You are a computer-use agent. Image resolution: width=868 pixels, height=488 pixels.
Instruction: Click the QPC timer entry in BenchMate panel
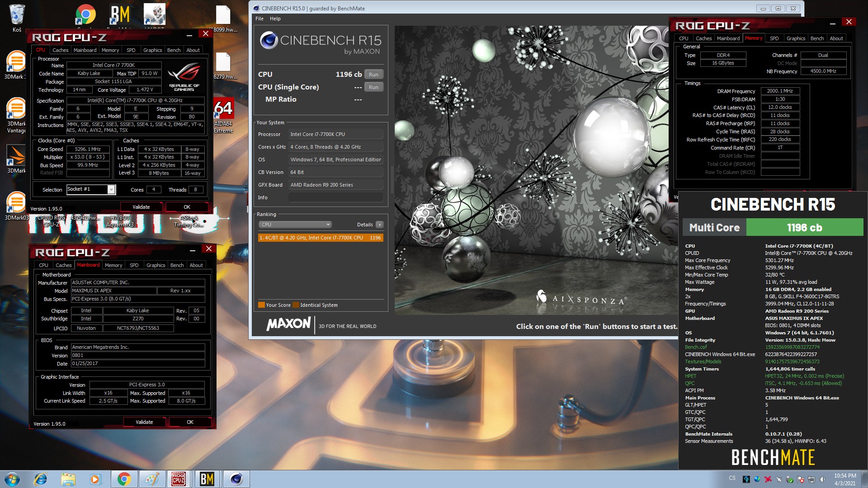coord(689,383)
